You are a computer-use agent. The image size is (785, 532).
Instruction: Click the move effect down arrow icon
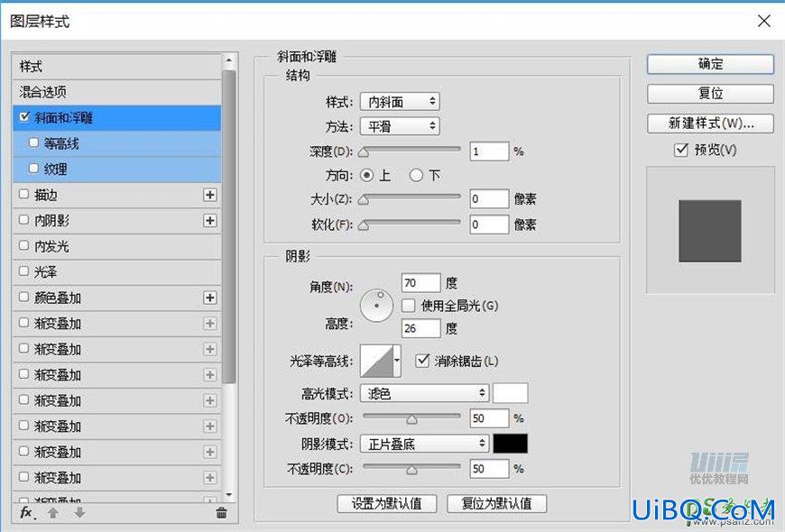coord(79,513)
